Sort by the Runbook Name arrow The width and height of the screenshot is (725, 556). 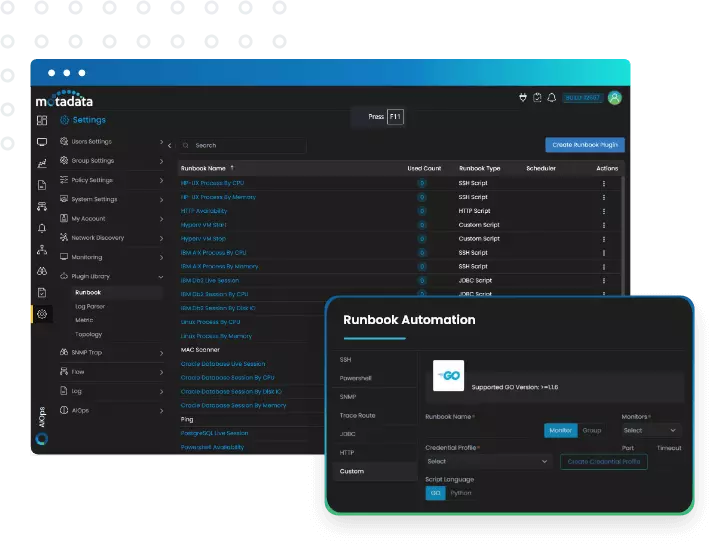coord(232,168)
